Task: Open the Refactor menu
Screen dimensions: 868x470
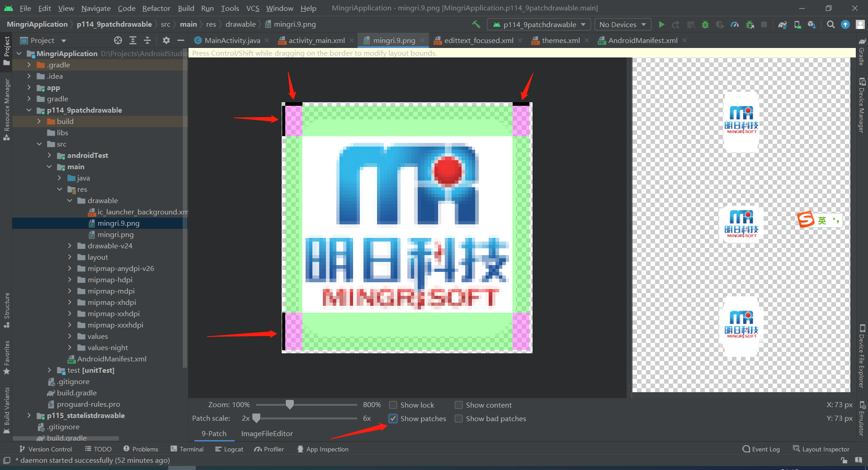Action: pos(156,8)
